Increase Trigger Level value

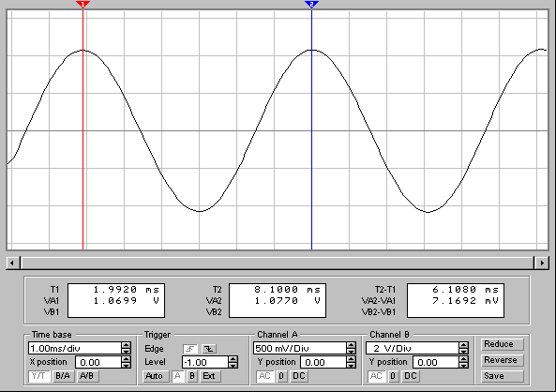pos(233,359)
